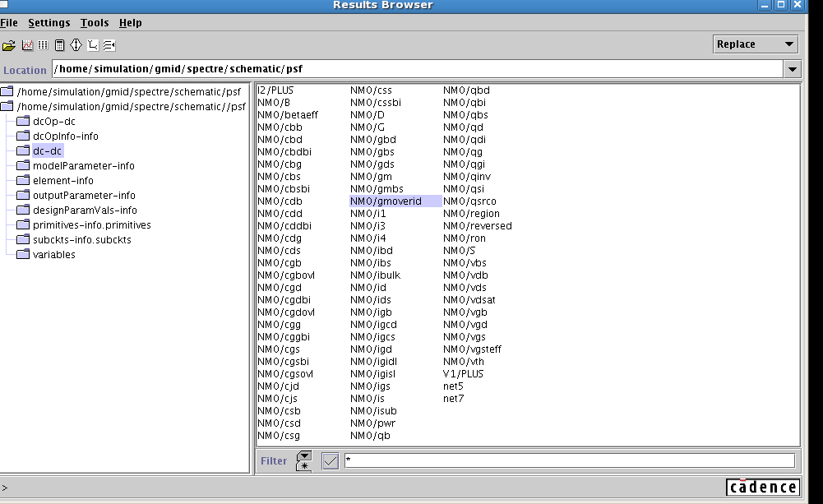The width and height of the screenshot is (823, 504).
Task: Open the Settings menu
Action: pyautogui.click(x=49, y=22)
